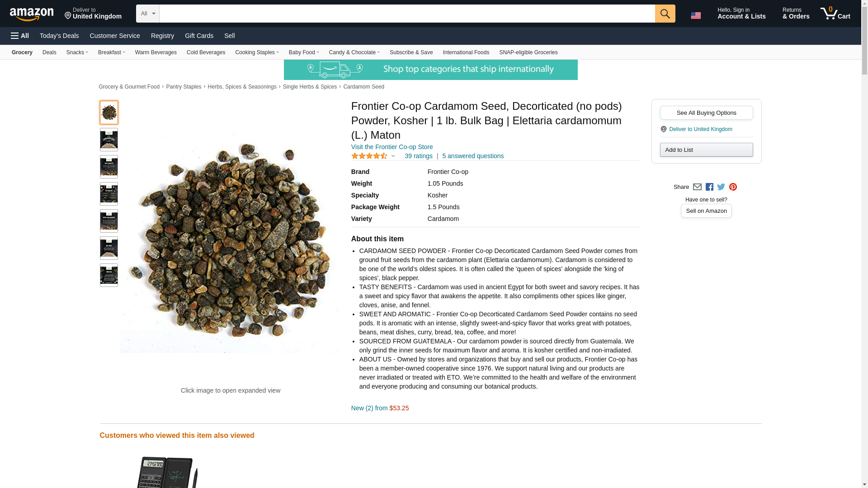Click the US flag language selector
Image resolution: width=868 pixels, height=488 pixels.
(x=696, y=15)
